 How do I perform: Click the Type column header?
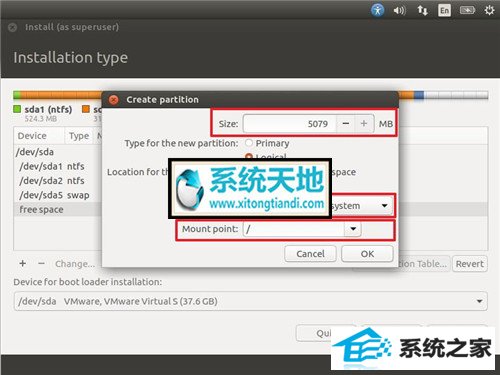79,136
